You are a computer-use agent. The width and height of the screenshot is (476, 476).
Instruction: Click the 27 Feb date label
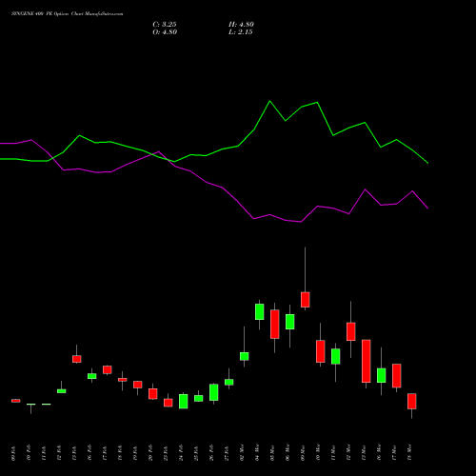[x=227, y=453]
